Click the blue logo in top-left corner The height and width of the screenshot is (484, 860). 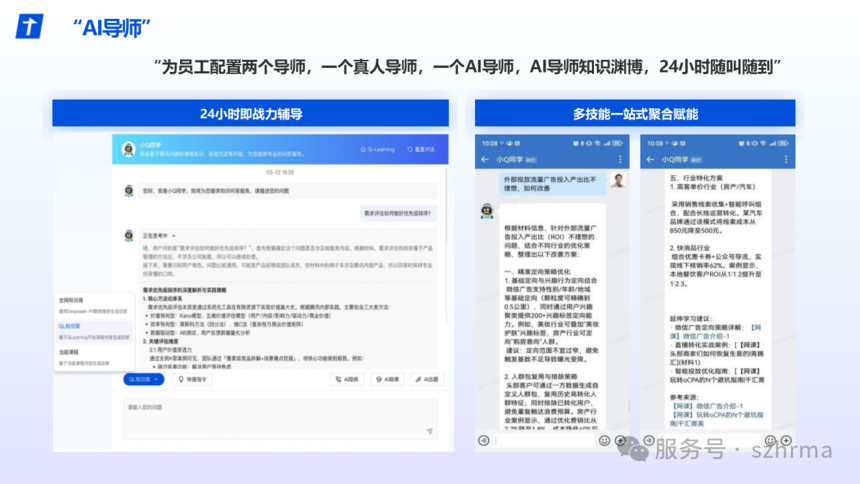pos(29,26)
